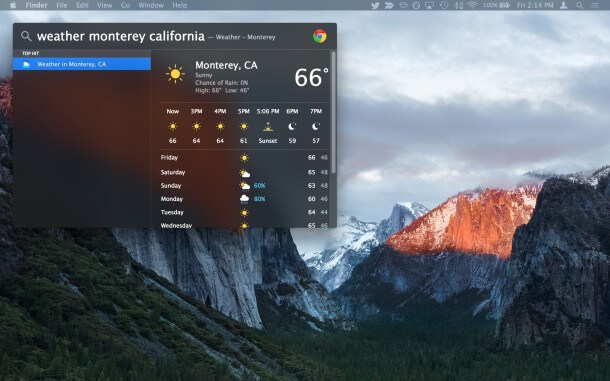
Task: Click the 5PM hourly sun icon
Action: click(244, 126)
